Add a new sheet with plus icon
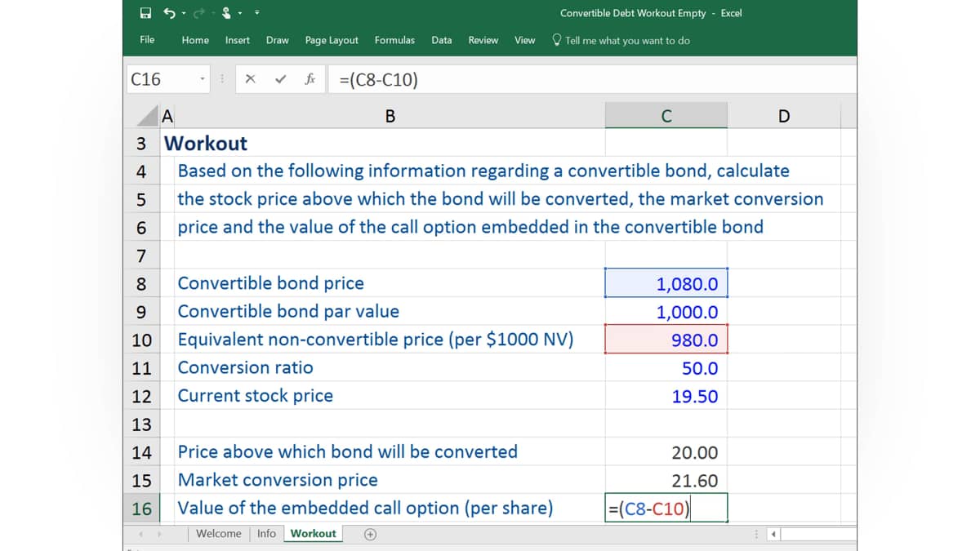This screenshot has height=551, width=980. (370, 535)
